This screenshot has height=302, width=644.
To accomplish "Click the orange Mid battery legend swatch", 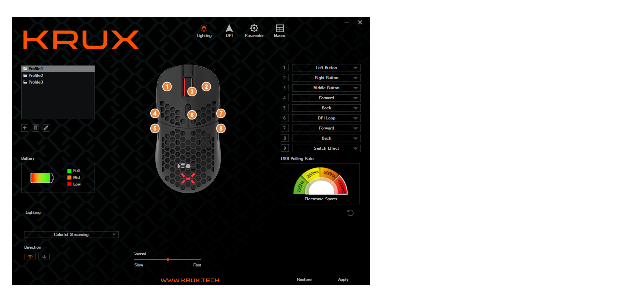I will point(69,178).
